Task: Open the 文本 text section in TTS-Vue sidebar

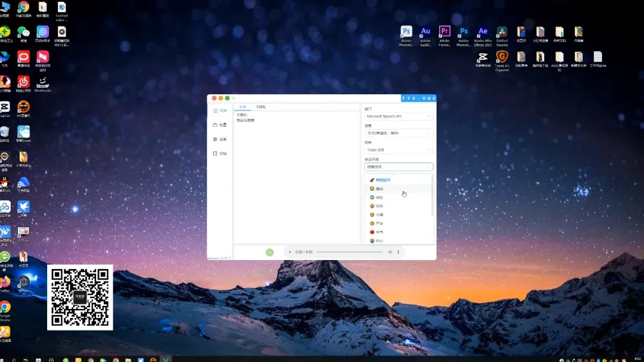Action: tap(220, 110)
